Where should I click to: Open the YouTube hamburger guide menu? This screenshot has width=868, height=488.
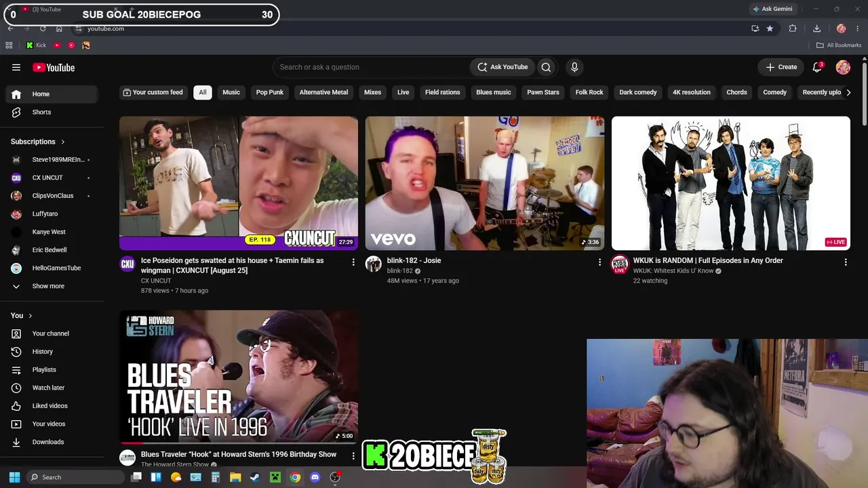click(16, 67)
